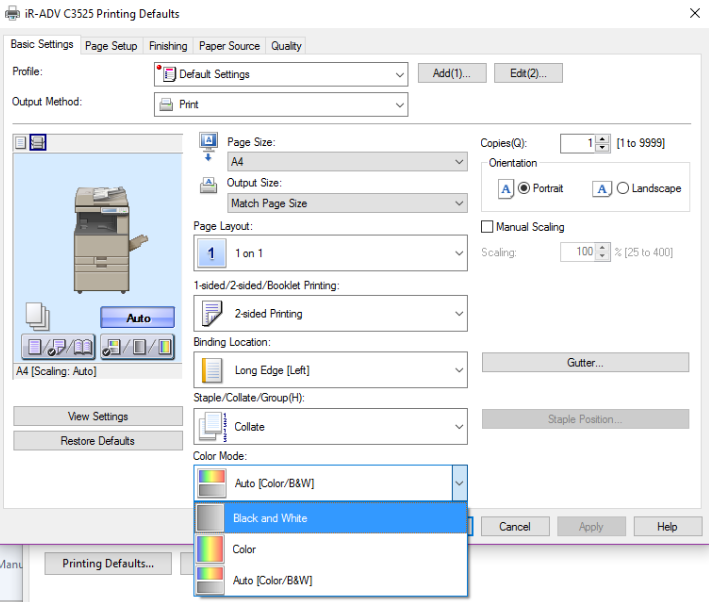Viewport: 709px width, 602px height.
Task: Go to the Paper Source tab
Action: click(x=229, y=46)
